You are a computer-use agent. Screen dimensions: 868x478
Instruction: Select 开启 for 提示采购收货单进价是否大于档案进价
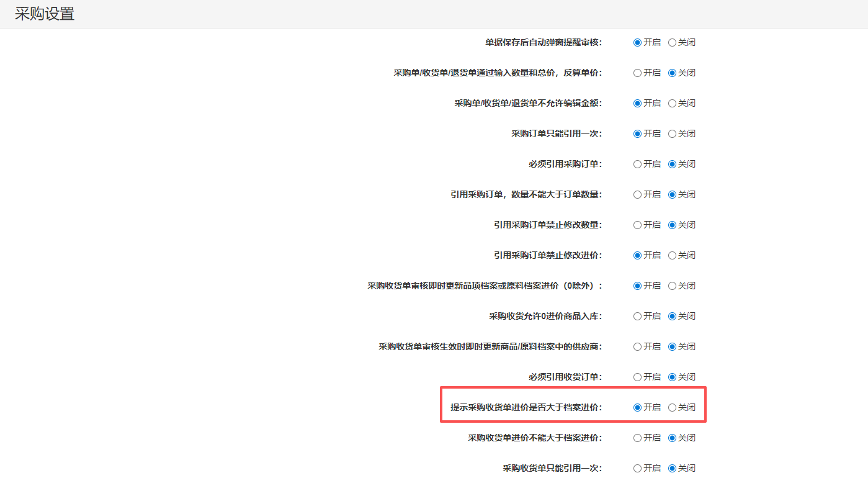pyautogui.click(x=637, y=408)
